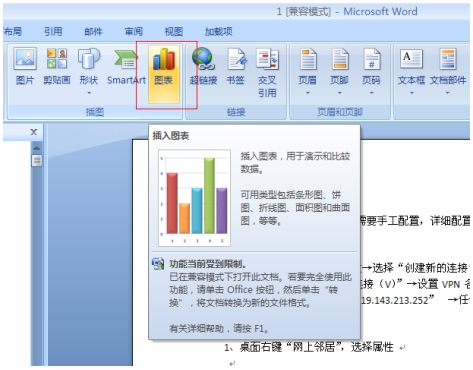Click the 插图 group label
Screen dimensions: 473x370
[x=95, y=112]
